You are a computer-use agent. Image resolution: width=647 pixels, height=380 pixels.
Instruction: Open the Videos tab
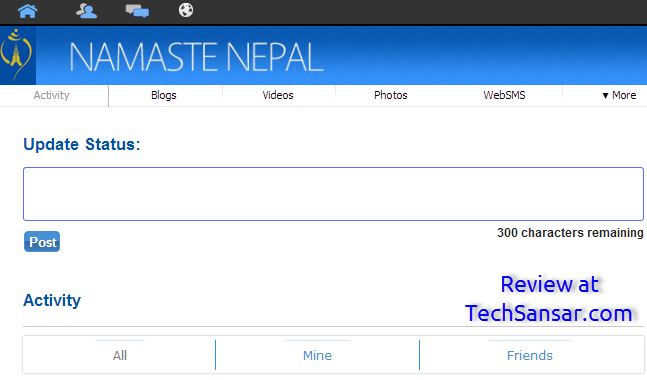click(x=278, y=95)
